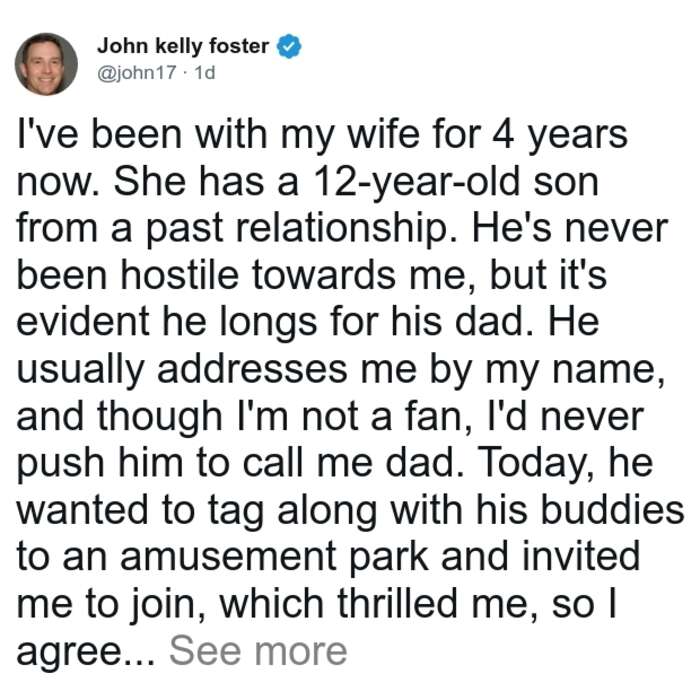The width and height of the screenshot is (700, 700).
Task: Open the 1d timestamp of the post
Action: 205,72
